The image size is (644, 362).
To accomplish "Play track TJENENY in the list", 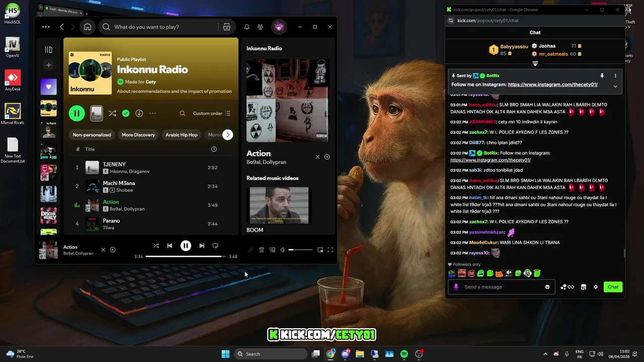I will [x=151, y=167].
